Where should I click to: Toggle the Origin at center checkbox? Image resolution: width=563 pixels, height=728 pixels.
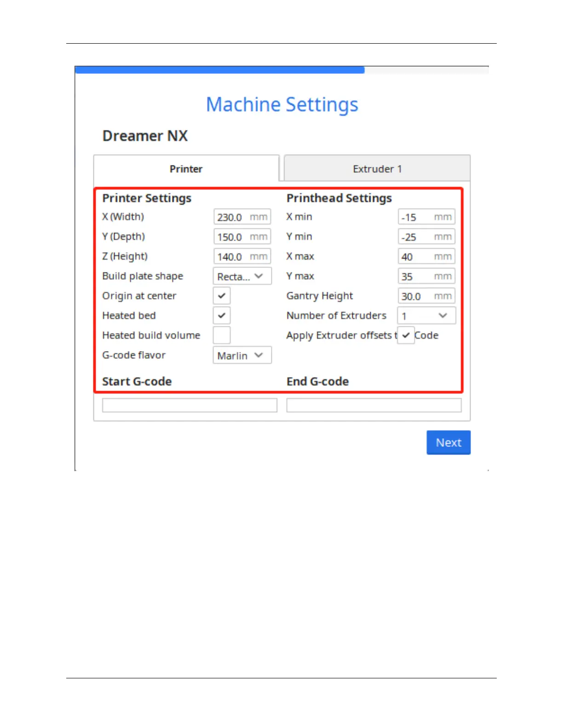point(222,296)
